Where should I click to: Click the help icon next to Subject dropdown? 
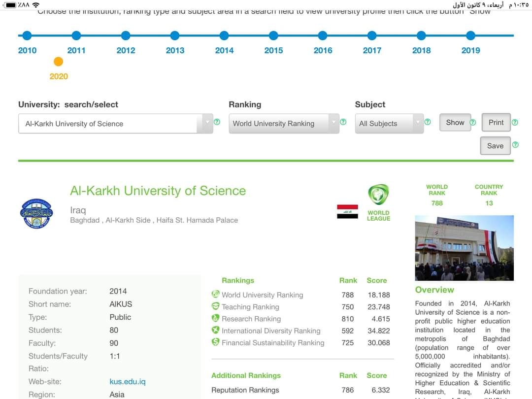428,122
